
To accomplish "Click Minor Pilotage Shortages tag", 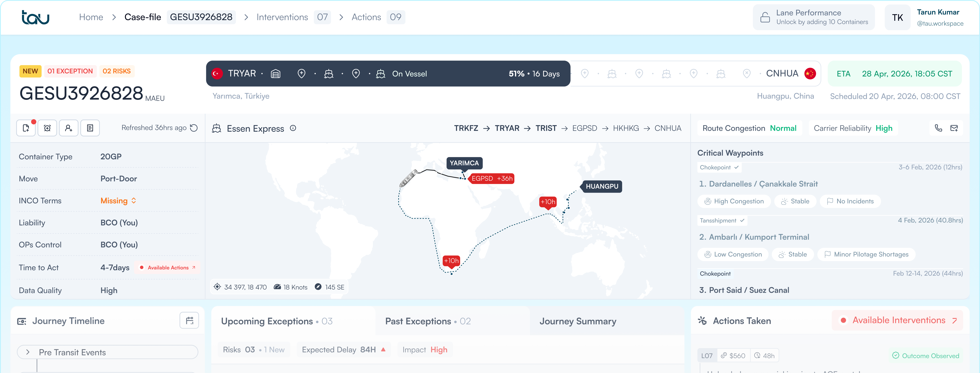I will (866, 254).
